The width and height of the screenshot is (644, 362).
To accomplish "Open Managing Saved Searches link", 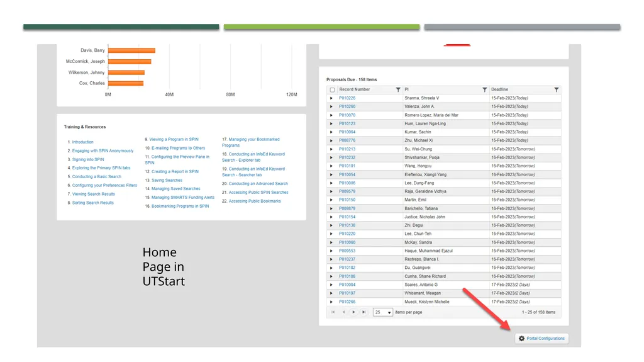I will coord(176,188).
